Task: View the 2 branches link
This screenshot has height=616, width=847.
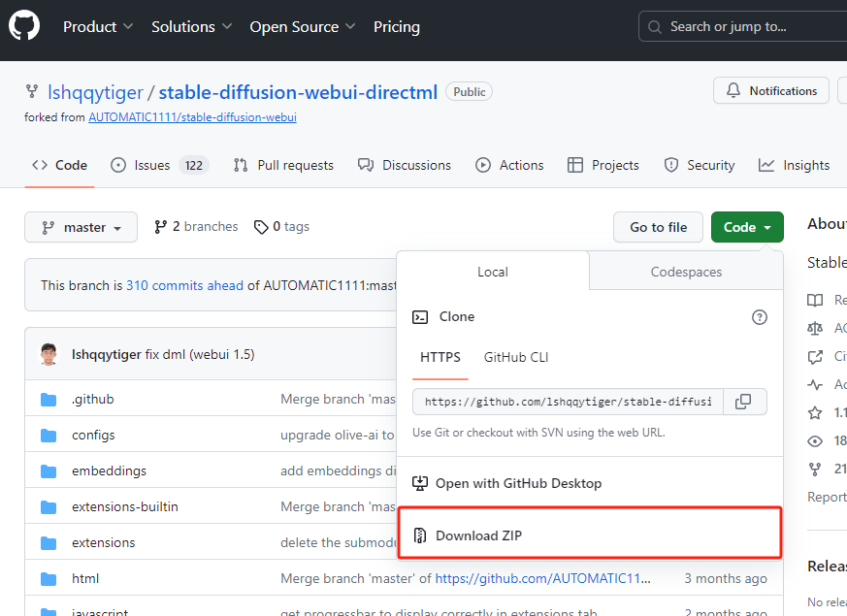Action: [x=196, y=227]
